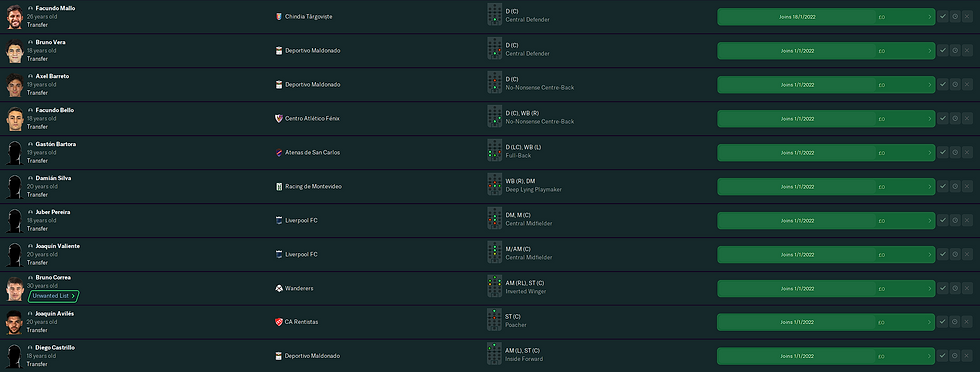Expand the chevron on Bruno Correa's offer bar
The width and height of the screenshot is (980, 372).
tap(929, 289)
